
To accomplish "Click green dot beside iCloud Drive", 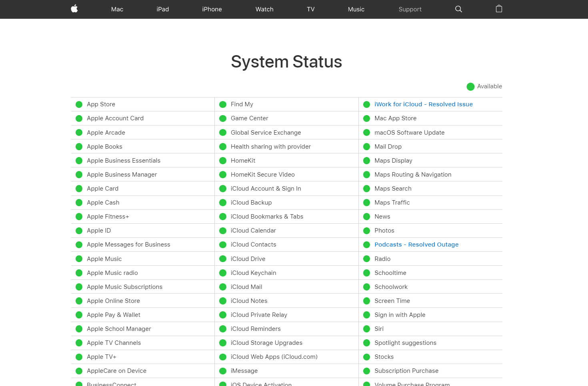I will (223, 259).
